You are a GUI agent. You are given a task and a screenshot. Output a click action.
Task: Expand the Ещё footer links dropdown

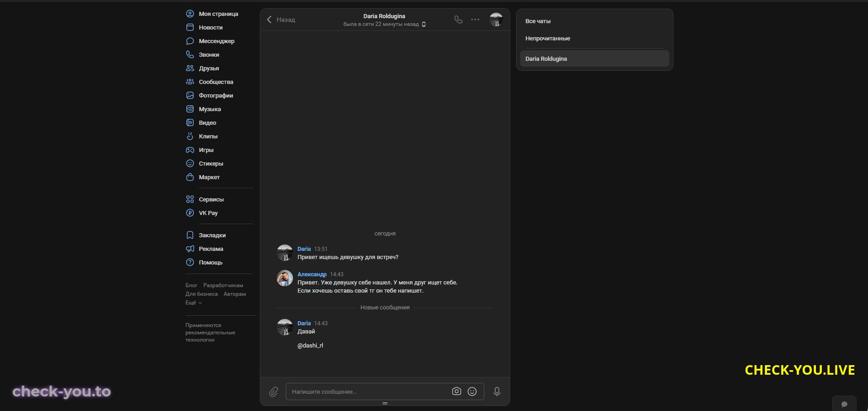[194, 303]
